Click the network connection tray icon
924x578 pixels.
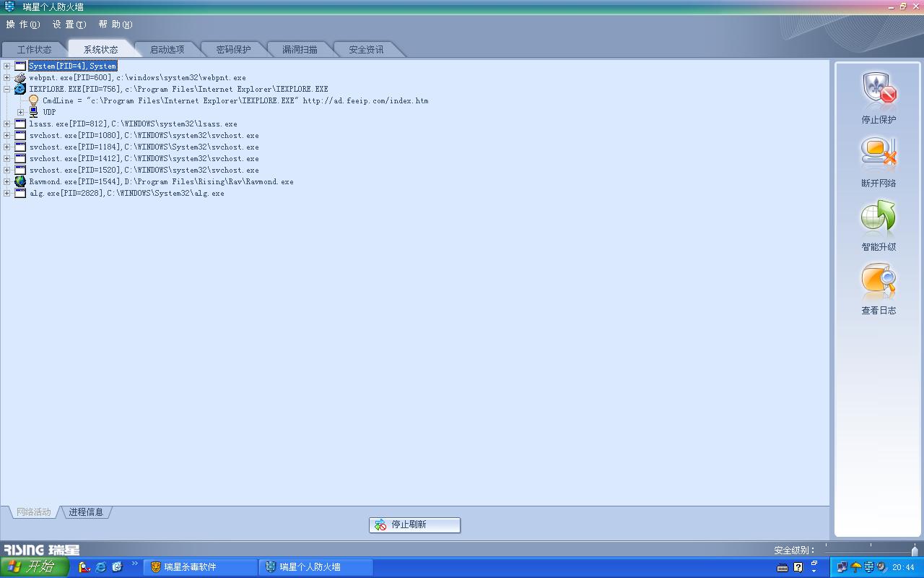pyautogui.click(x=842, y=567)
